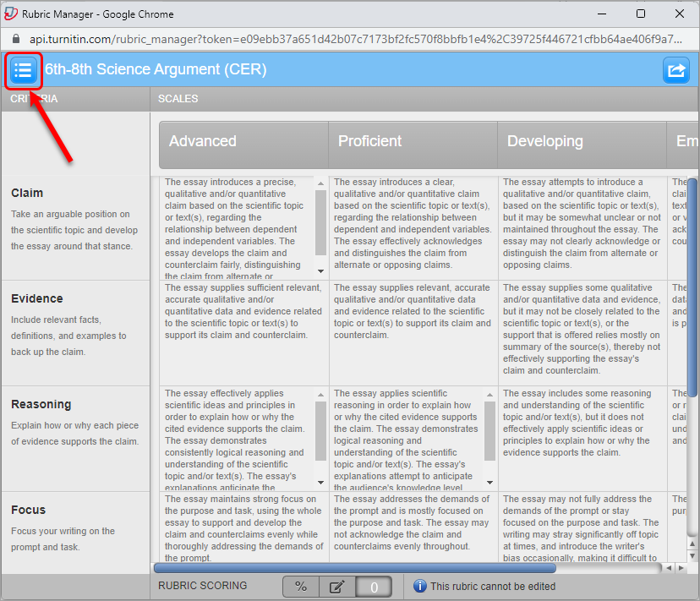This screenshot has height=601, width=700.
Task: Export the 6th-8th Science Argument rubric
Action: coord(676,70)
